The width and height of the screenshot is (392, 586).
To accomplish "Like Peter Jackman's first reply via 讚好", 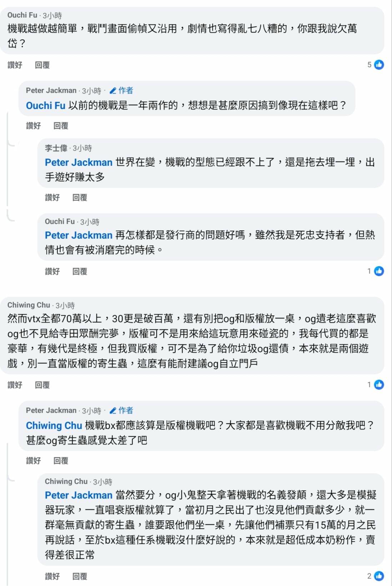I will (34, 126).
